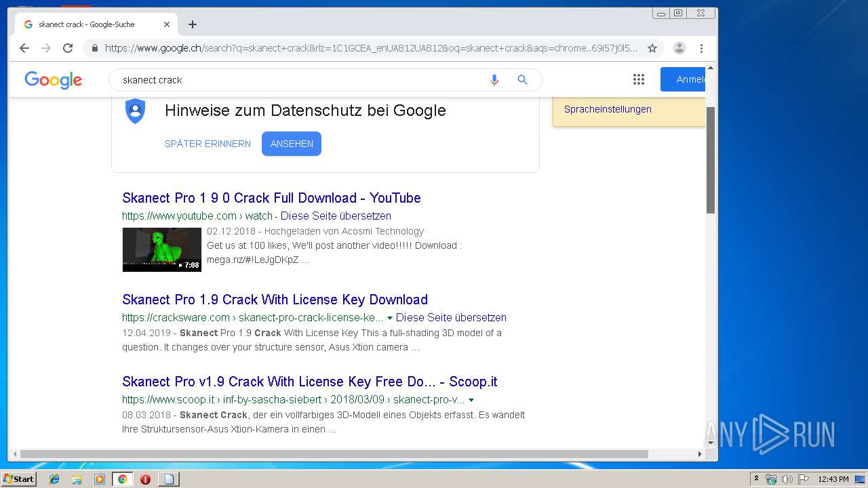
Task: Click the scroll up arrow
Action: coord(711,68)
